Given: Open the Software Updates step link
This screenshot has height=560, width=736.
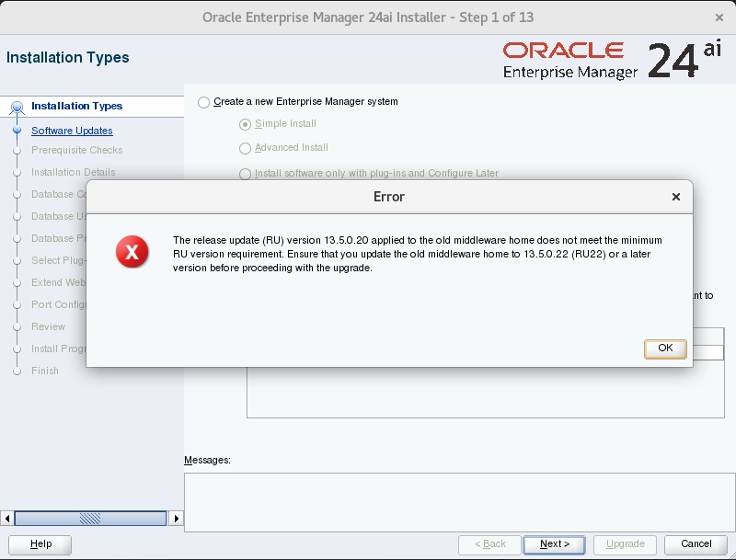Looking at the screenshot, I should 72,131.
